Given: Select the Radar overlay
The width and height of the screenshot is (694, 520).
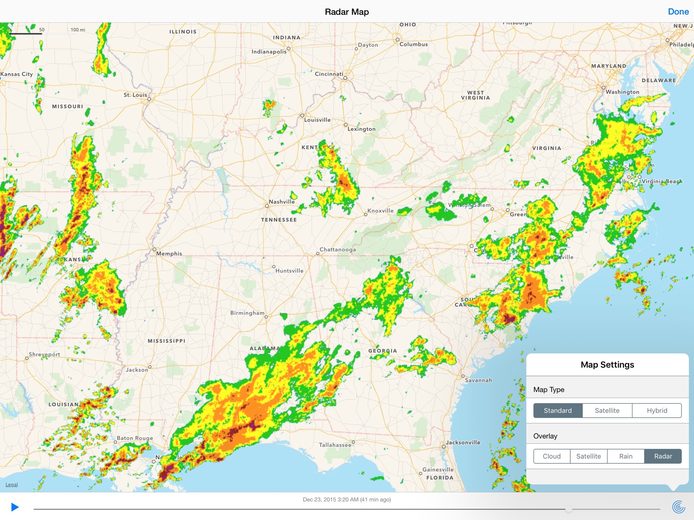Looking at the screenshot, I should click(663, 456).
